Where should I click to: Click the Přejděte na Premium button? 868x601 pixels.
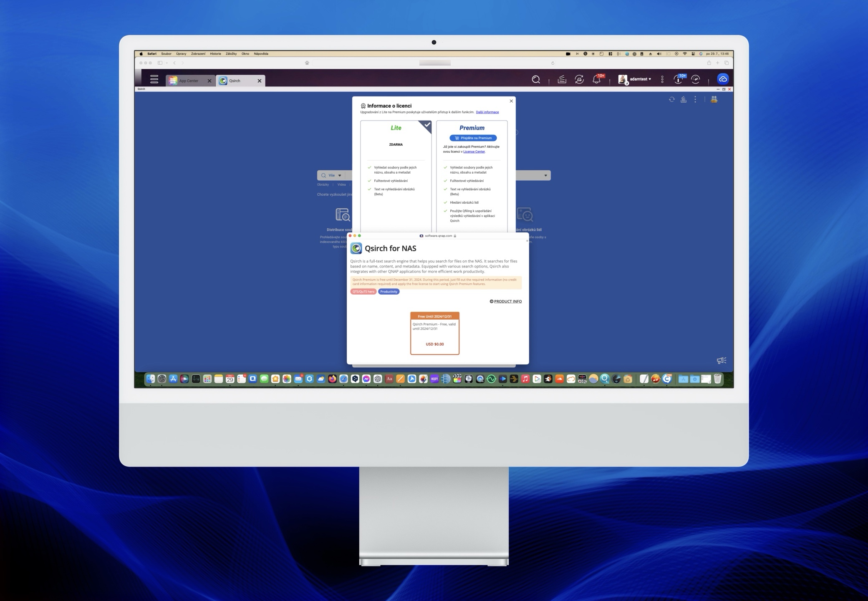tap(473, 138)
